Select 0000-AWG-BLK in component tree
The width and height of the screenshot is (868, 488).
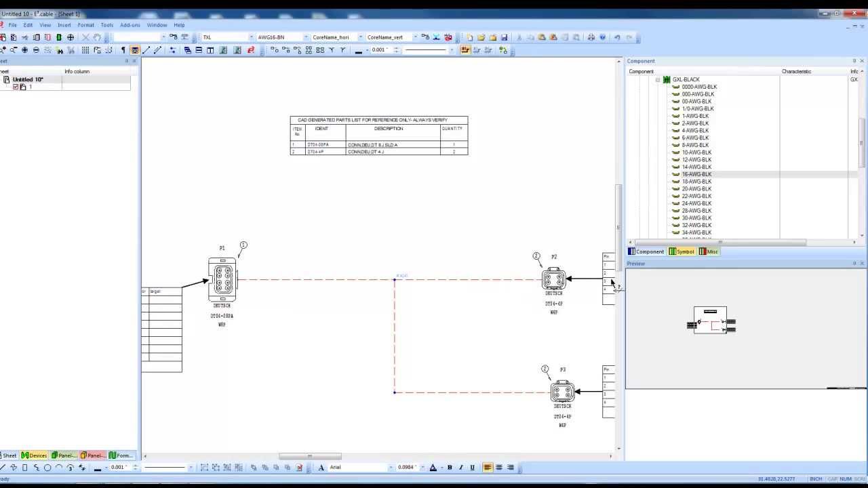(699, 87)
